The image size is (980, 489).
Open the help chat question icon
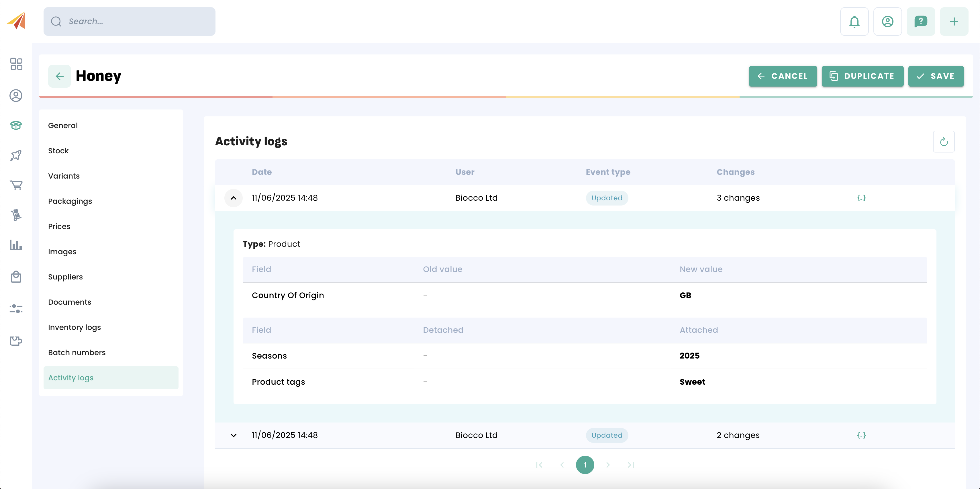point(920,22)
